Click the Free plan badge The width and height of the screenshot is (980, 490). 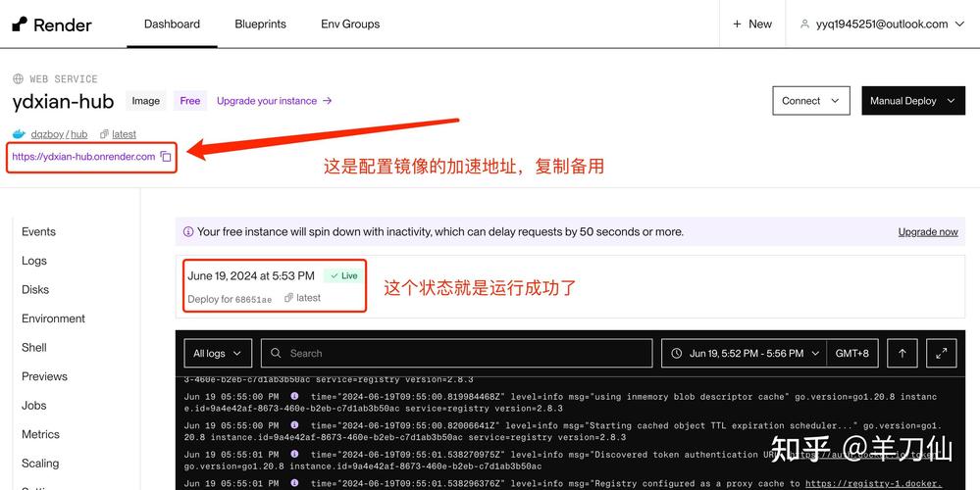(x=190, y=101)
